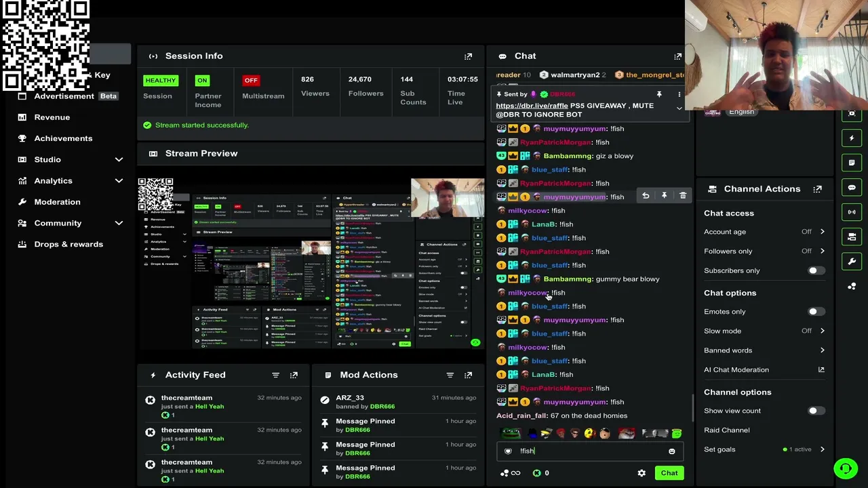Open the emoji picker in chat input

[x=671, y=451]
